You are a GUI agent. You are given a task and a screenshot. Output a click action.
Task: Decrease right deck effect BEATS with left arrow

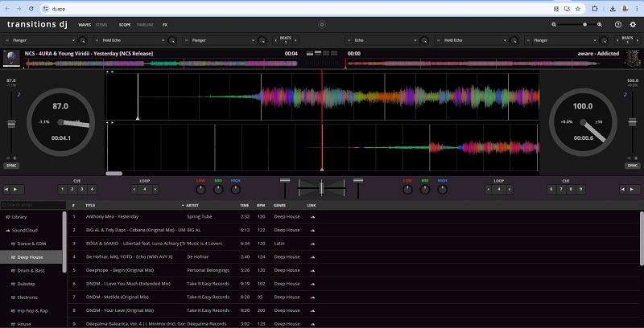tap(617, 40)
